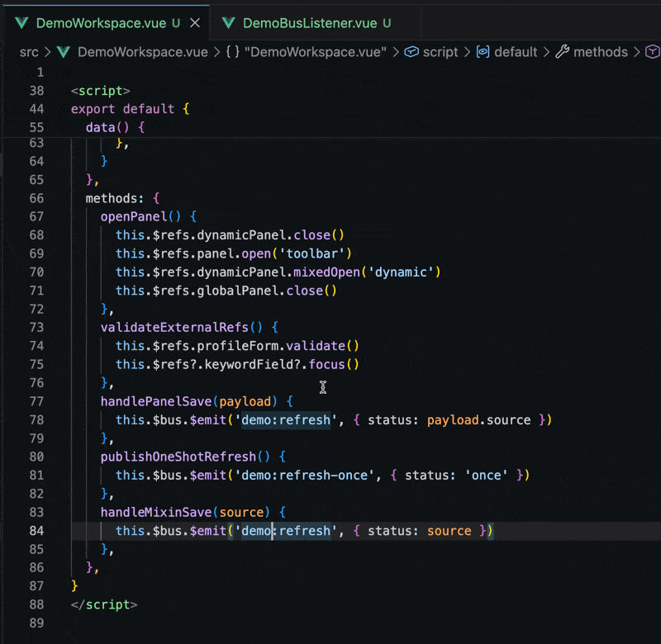
Task: Select the DemoWorkspace.vue tab
Action: [101, 23]
